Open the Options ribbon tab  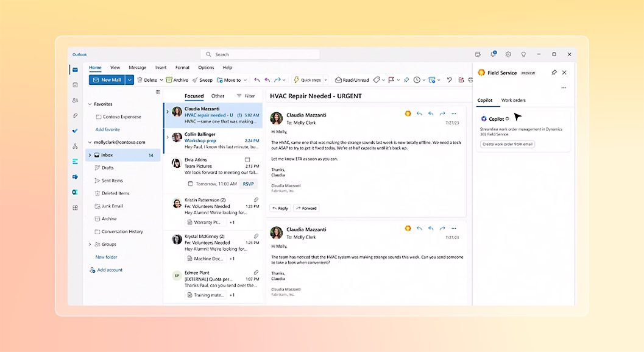206,68
